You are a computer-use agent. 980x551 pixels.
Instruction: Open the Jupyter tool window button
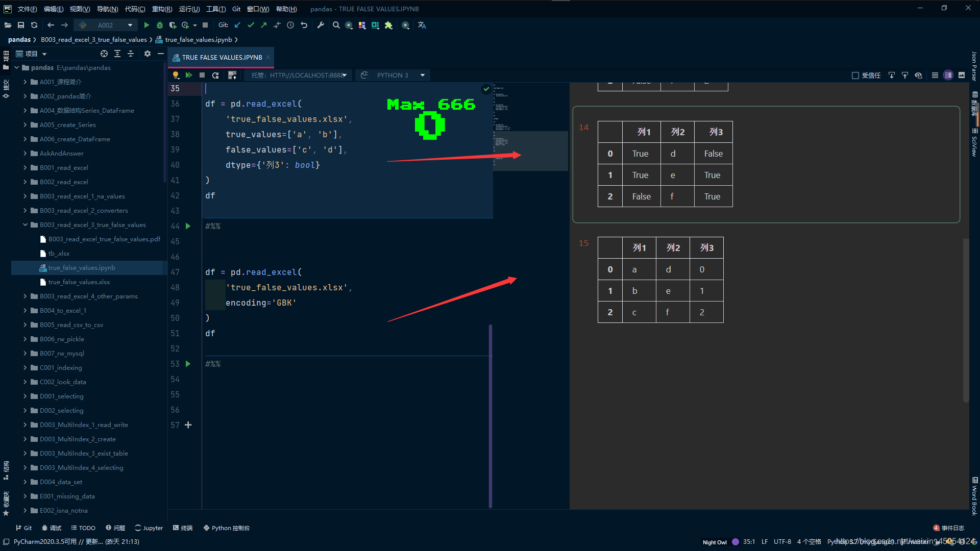click(x=149, y=528)
